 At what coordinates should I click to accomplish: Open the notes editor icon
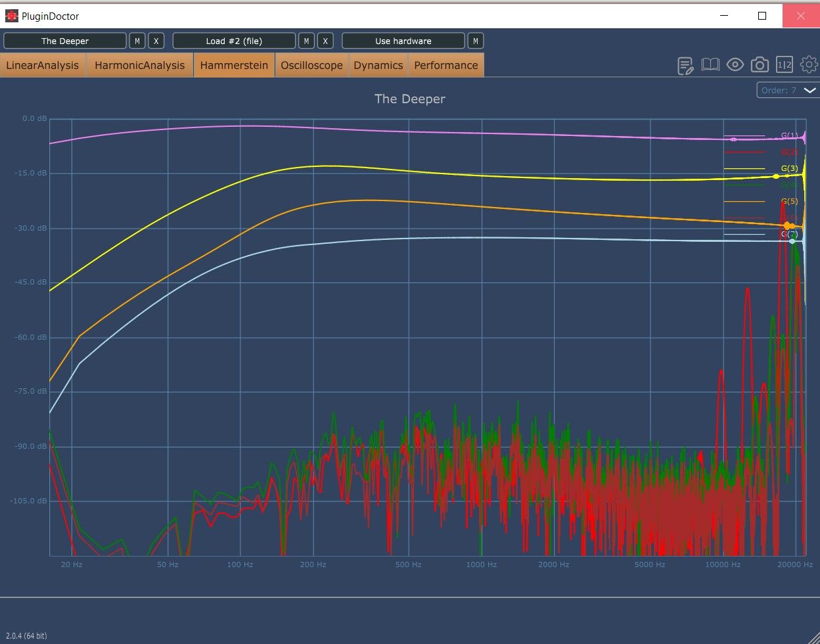coord(685,65)
